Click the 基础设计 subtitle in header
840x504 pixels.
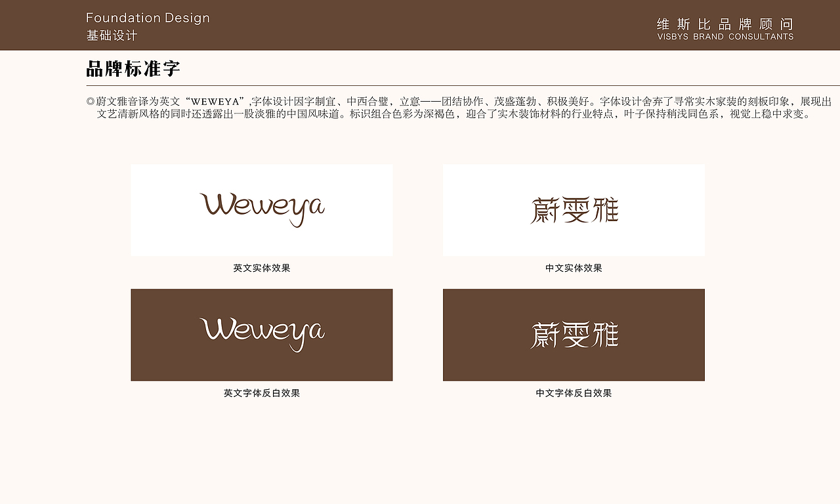[112, 35]
